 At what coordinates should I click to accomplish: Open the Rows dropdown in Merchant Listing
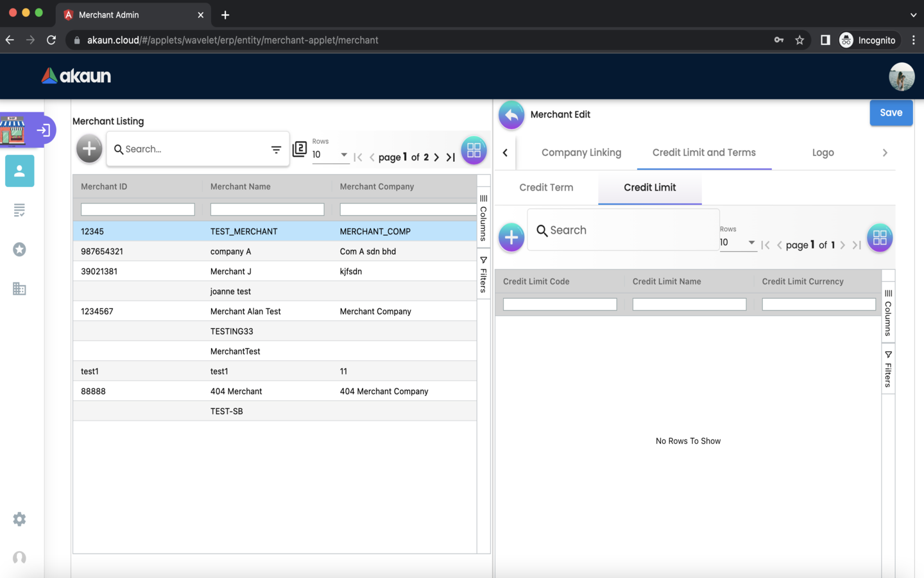(x=330, y=155)
